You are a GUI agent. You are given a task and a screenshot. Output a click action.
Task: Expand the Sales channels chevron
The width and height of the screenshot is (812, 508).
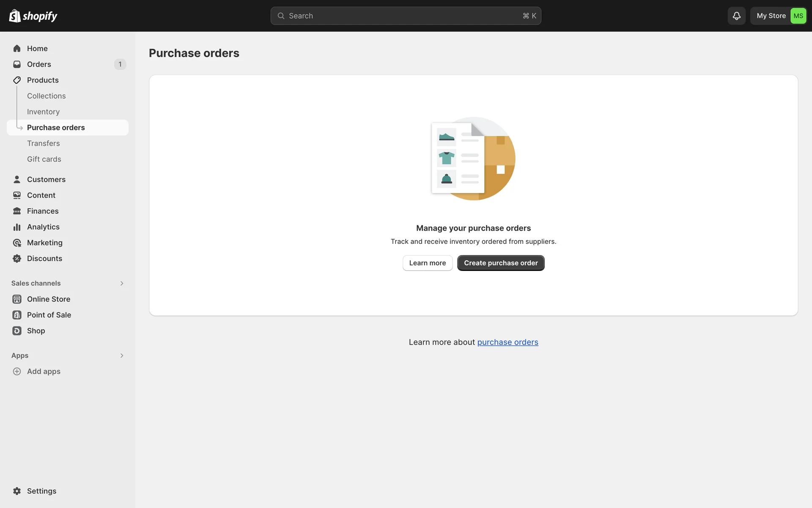122,283
